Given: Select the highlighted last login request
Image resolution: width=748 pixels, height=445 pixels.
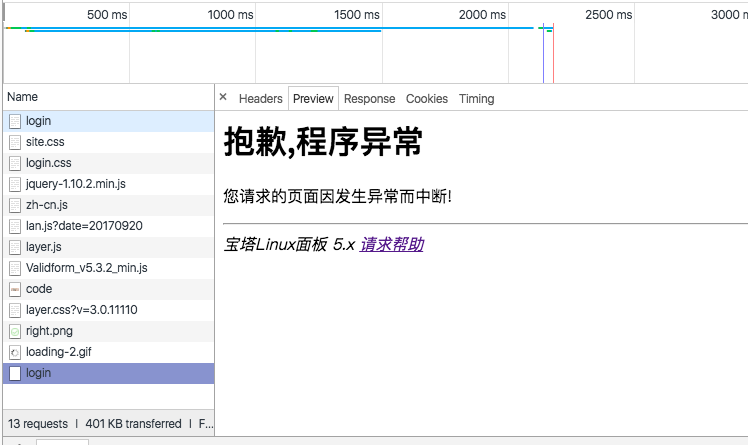Looking at the screenshot, I should coord(109,373).
